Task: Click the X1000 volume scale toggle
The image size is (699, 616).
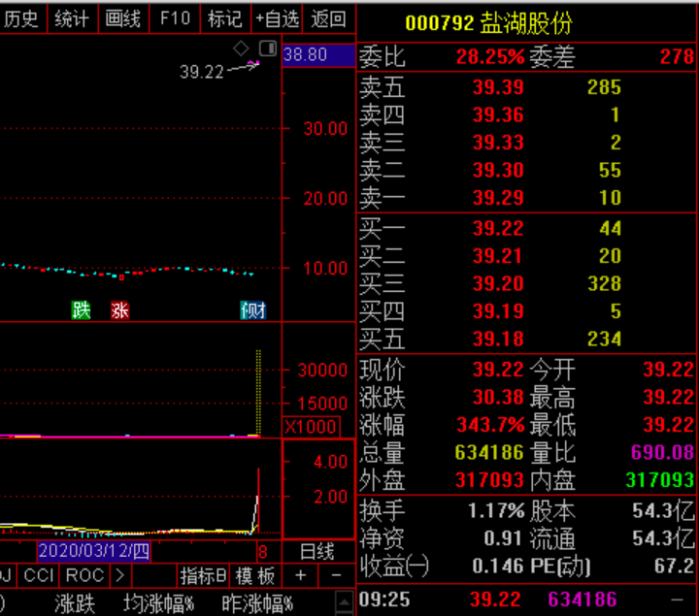Action: (311, 427)
